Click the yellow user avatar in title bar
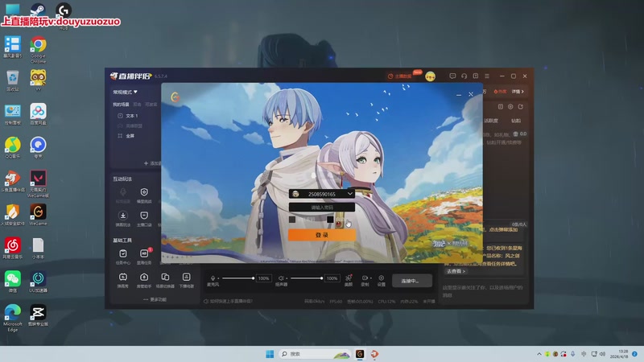The image size is (644, 362). point(430,76)
